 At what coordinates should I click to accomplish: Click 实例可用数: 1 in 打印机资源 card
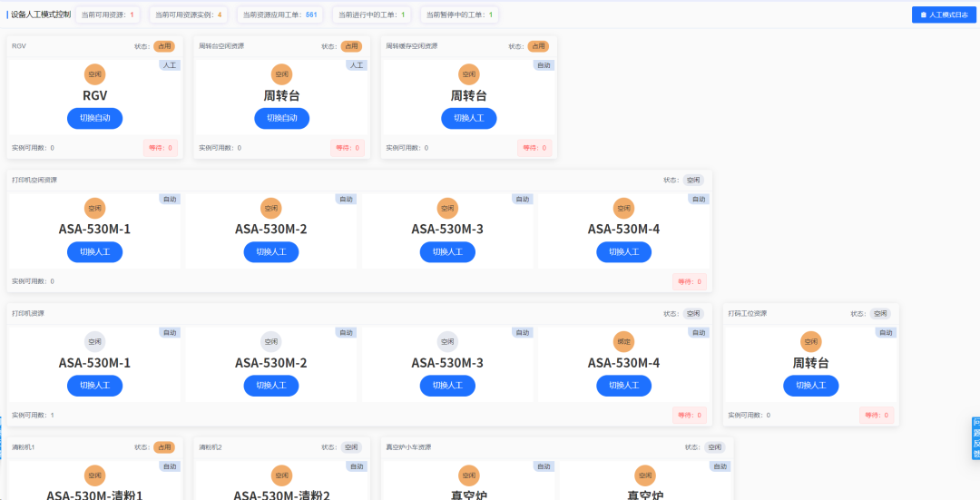coord(34,416)
